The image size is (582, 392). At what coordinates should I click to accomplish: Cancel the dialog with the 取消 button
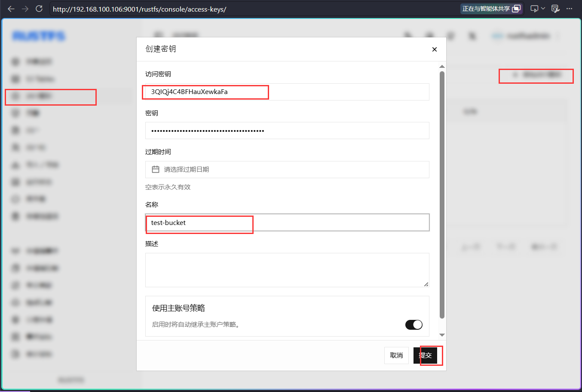click(396, 356)
